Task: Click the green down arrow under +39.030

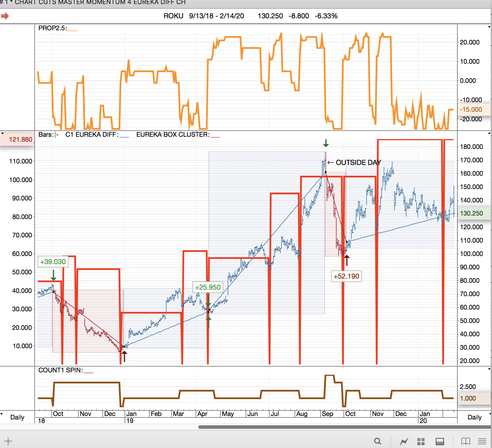Action: coord(53,275)
